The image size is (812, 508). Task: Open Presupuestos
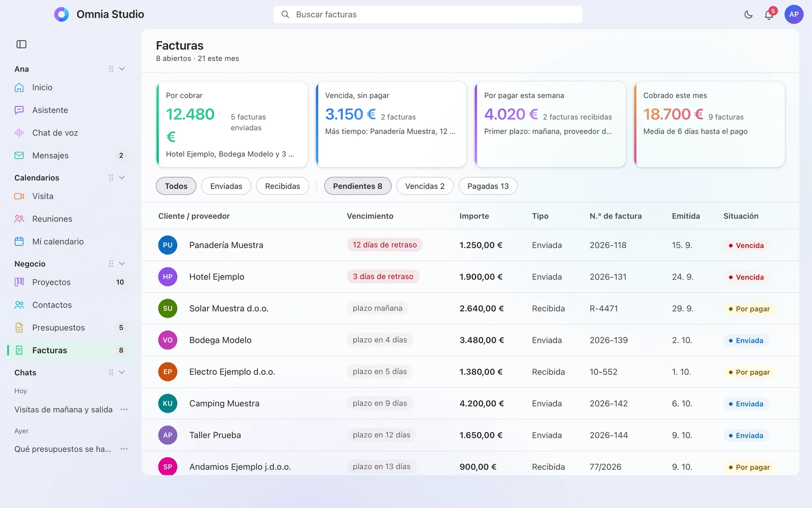70,328
